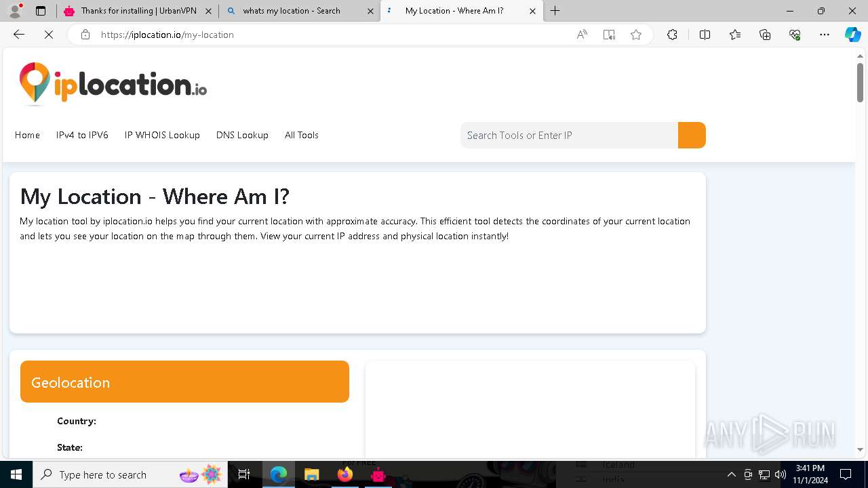
Task: Stop page loading with the X button
Action: coord(49,35)
